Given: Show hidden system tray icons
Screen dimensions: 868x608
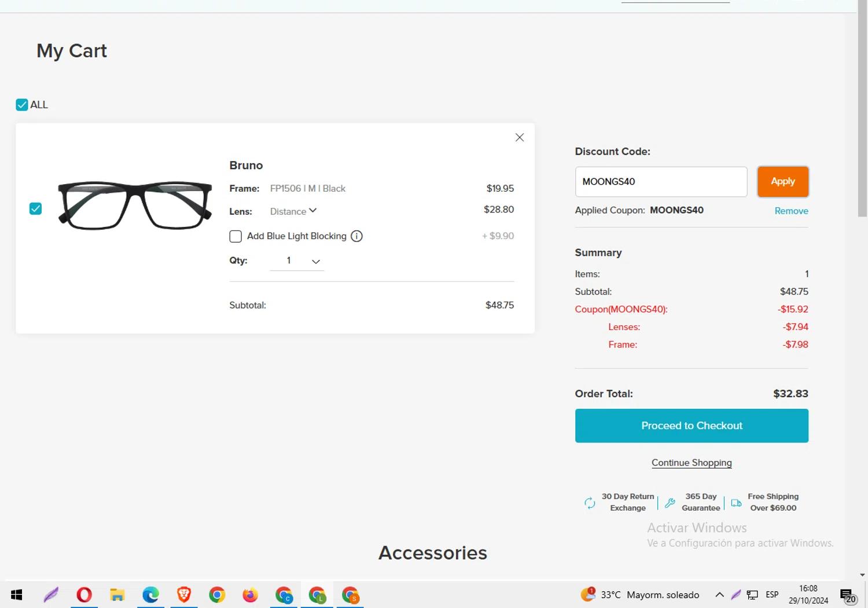Looking at the screenshot, I should [x=719, y=595].
